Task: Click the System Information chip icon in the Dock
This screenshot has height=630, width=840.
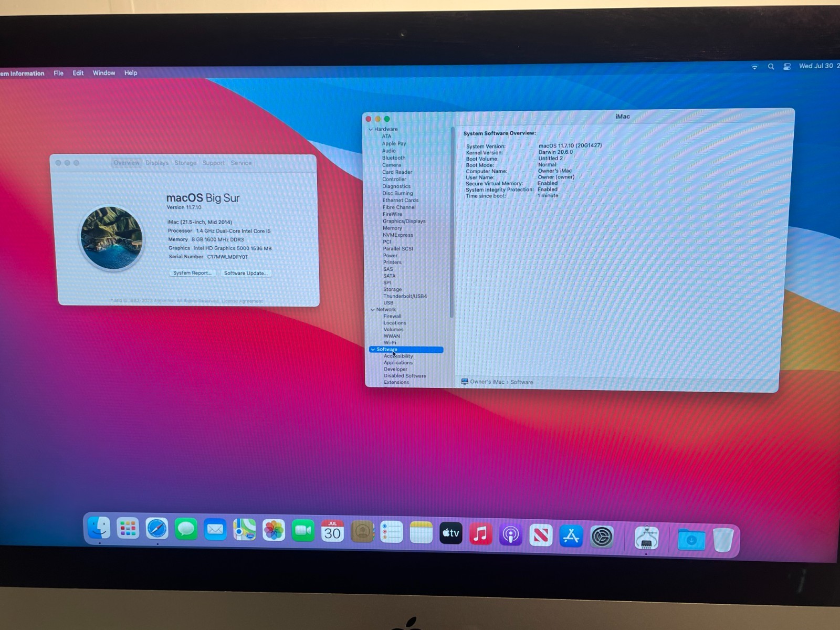Action: pos(646,538)
